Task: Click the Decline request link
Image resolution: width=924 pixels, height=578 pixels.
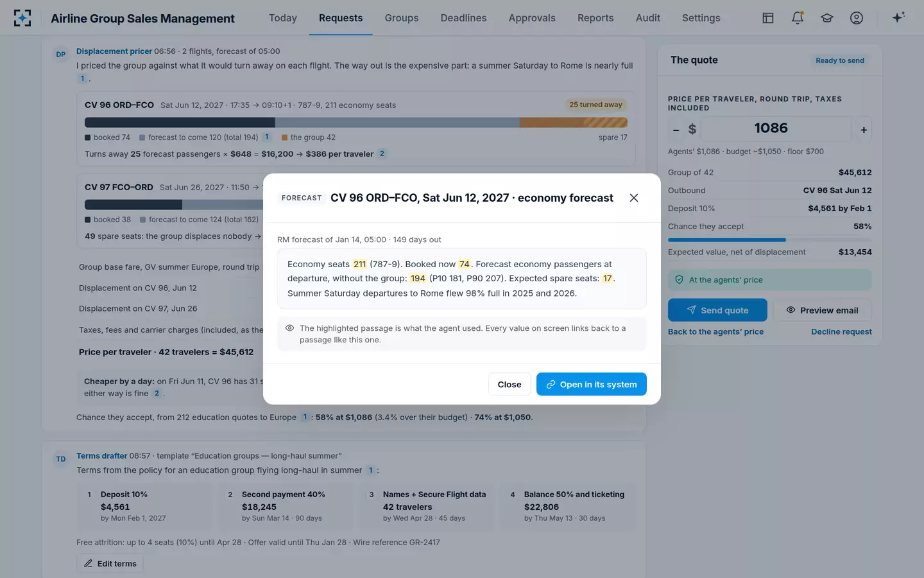Action: 841,331
